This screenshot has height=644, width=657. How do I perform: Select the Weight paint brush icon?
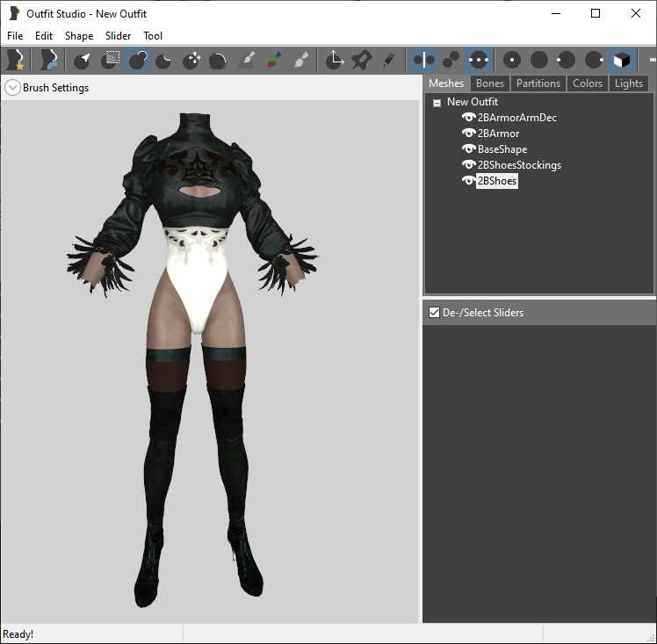(246, 60)
